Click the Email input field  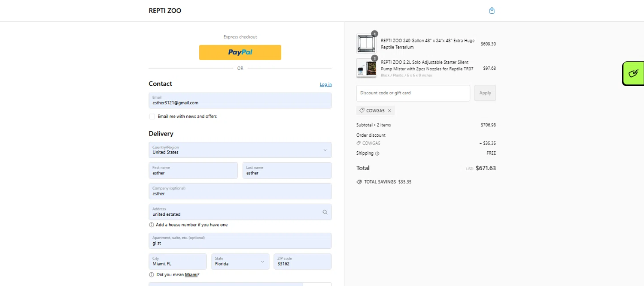coord(240,100)
